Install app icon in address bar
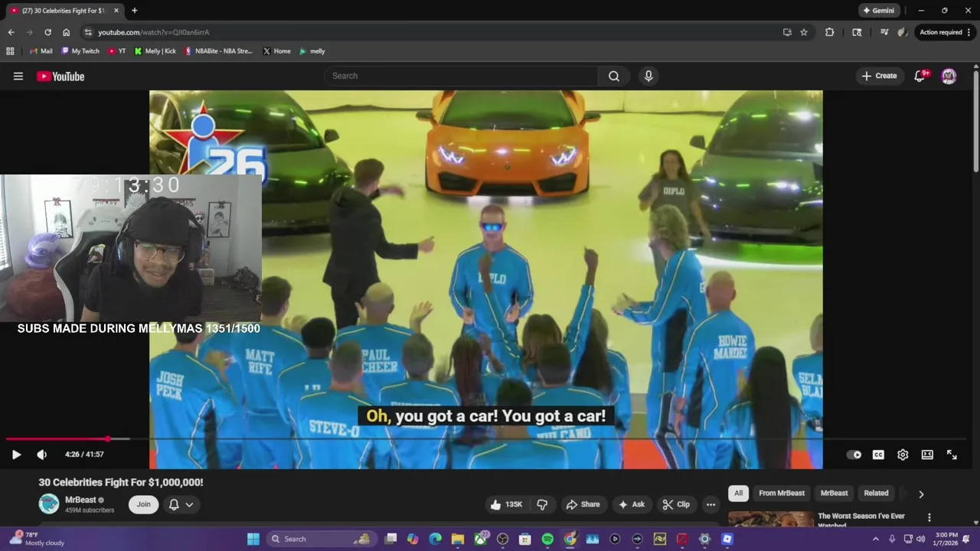This screenshot has height=551, width=980. (x=787, y=32)
